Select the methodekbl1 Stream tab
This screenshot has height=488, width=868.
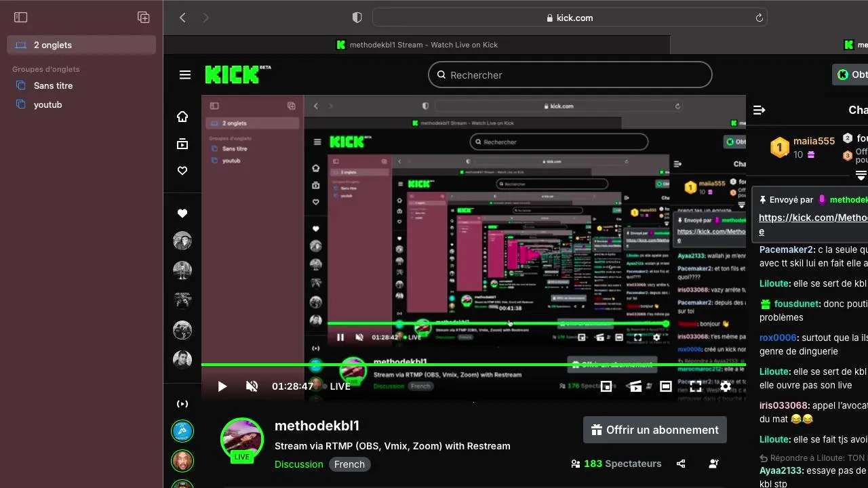point(416,45)
